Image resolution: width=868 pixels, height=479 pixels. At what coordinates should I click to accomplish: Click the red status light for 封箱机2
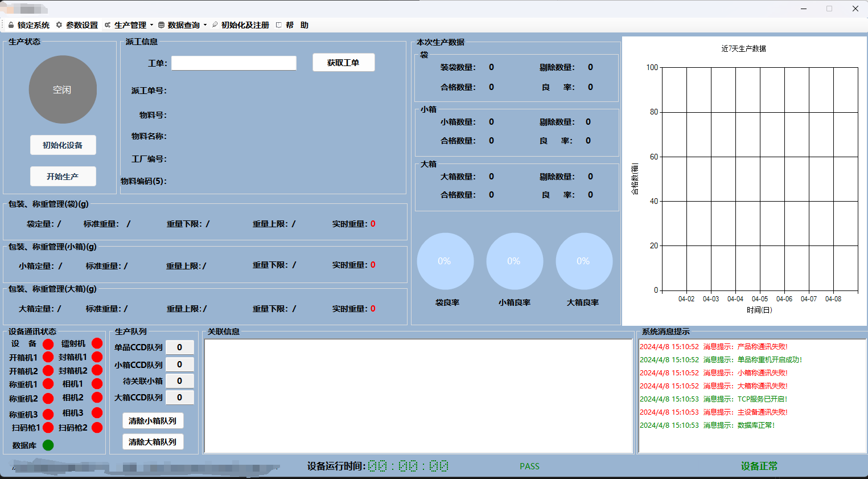pos(97,371)
